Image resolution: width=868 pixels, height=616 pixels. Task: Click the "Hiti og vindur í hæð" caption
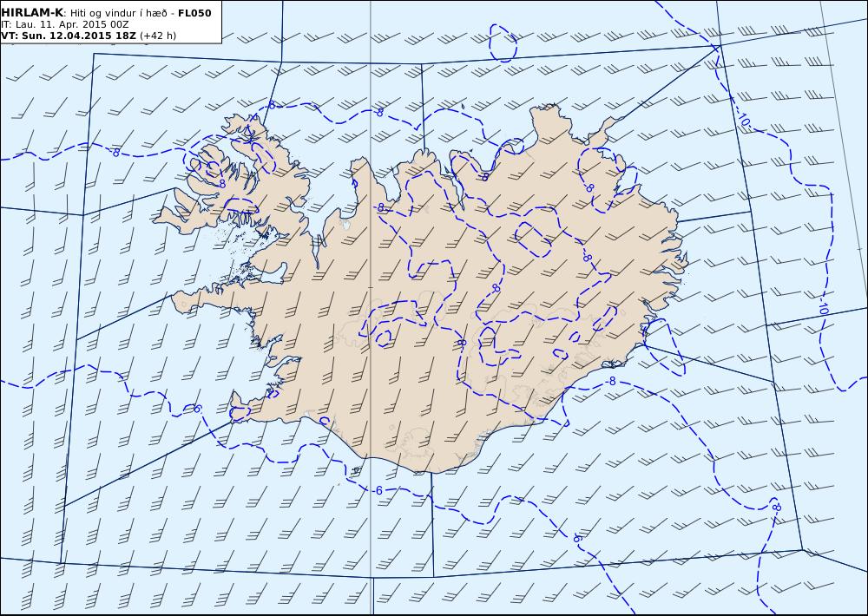pyautogui.click(x=117, y=13)
